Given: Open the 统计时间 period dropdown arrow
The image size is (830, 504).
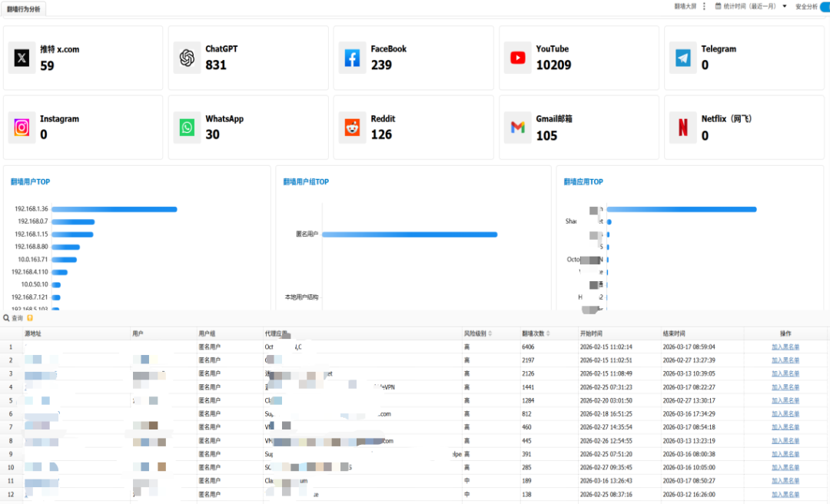Looking at the screenshot, I should [x=785, y=6].
